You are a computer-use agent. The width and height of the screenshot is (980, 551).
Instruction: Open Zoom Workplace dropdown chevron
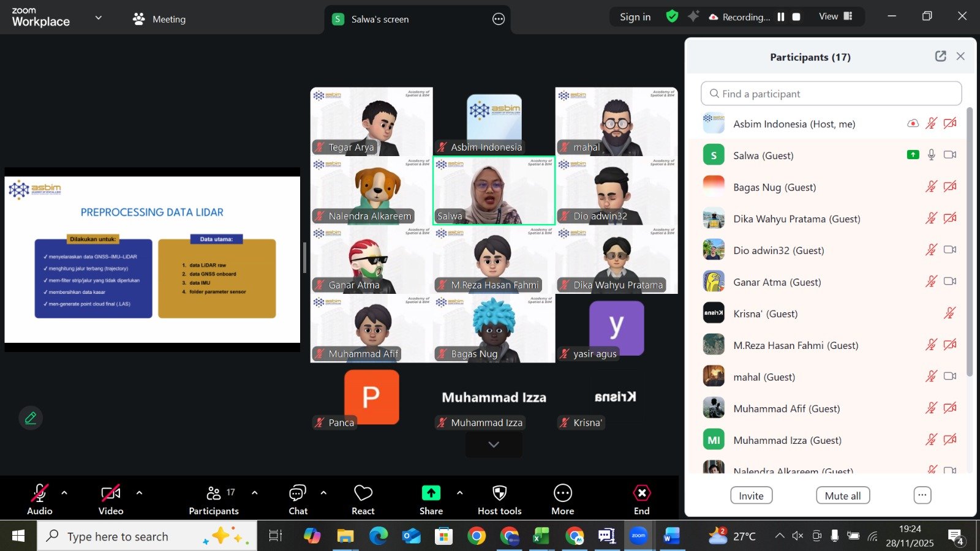tap(98, 18)
